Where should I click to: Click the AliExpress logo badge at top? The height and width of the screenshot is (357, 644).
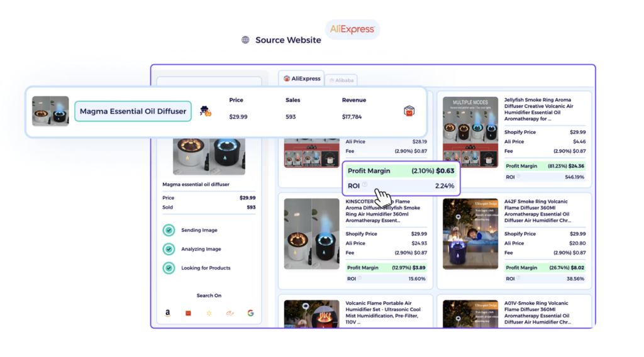352,29
